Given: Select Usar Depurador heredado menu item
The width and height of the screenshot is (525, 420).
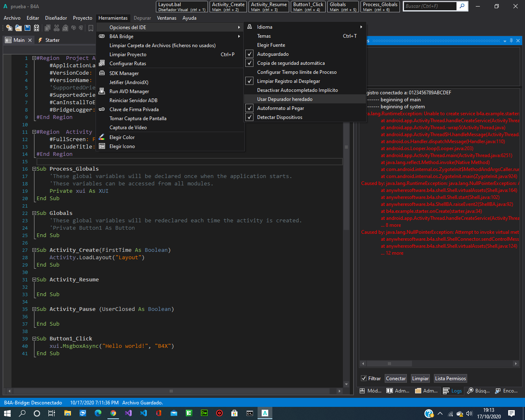Looking at the screenshot, I should [x=285, y=99].
